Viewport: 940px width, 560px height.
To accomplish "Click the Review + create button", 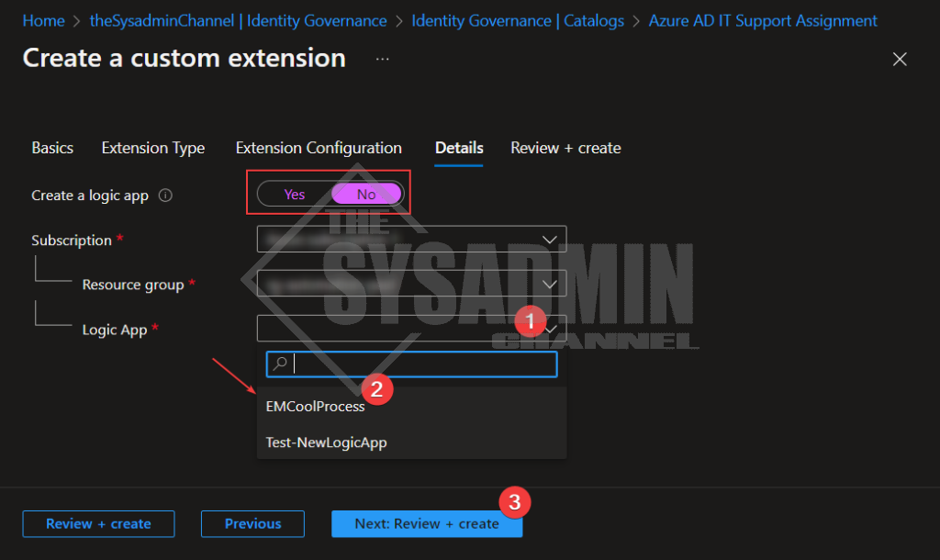I will [x=98, y=524].
